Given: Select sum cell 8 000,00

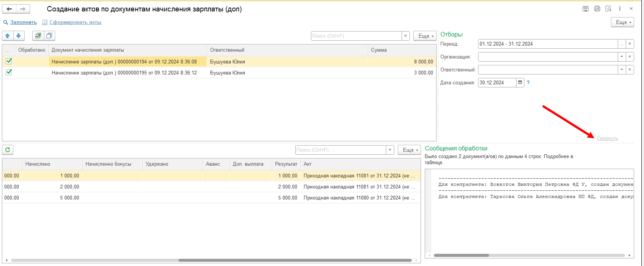Looking at the screenshot, I should [402, 62].
